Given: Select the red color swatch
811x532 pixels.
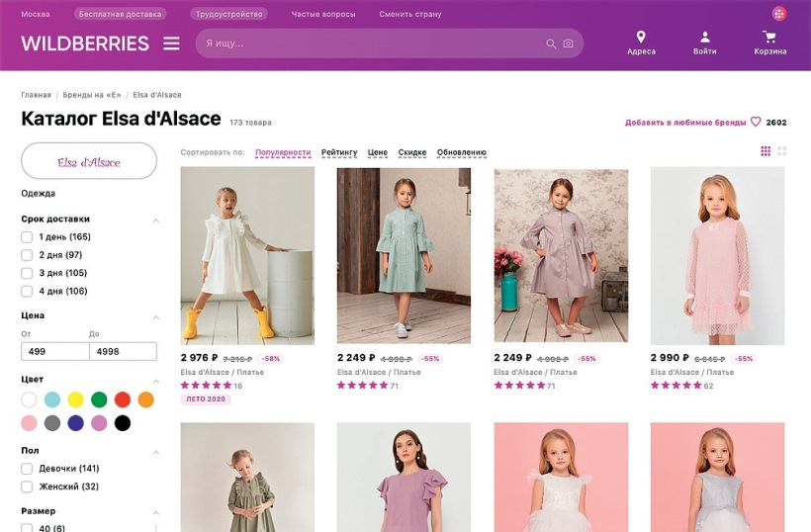Looking at the screenshot, I should (123, 399).
